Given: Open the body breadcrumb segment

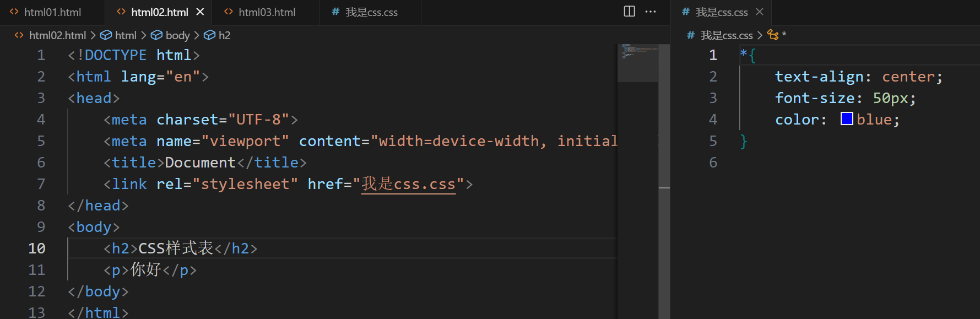Looking at the screenshot, I should pos(177,35).
